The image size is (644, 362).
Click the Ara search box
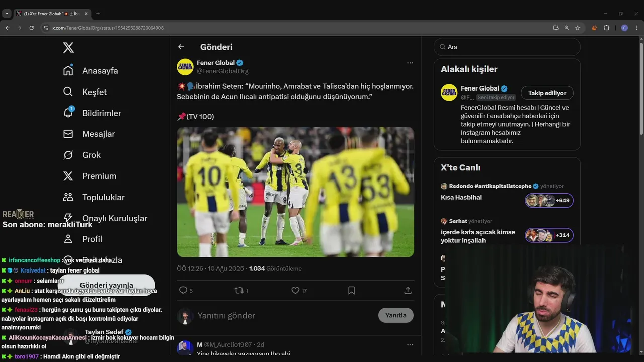[x=507, y=47]
